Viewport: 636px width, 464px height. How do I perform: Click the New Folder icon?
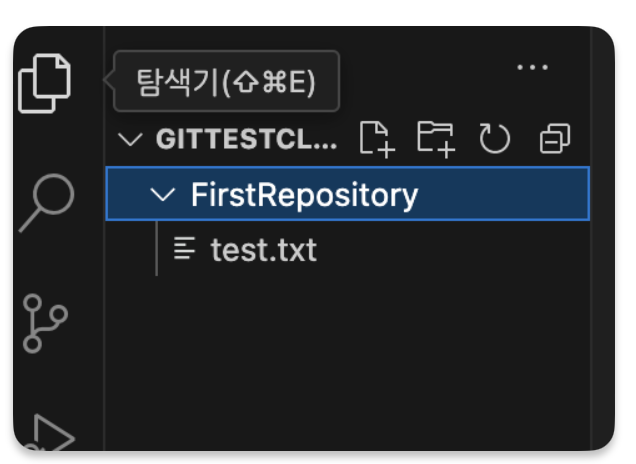click(x=436, y=139)
